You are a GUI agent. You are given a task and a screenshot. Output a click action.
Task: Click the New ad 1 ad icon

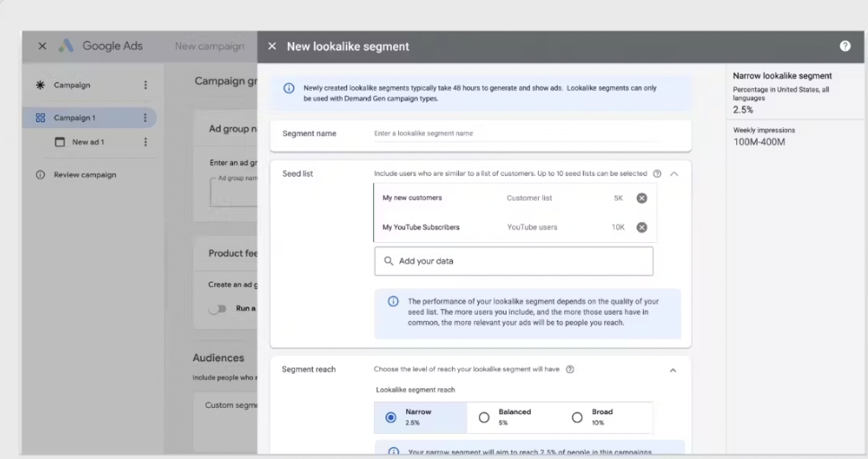[x=60, y=143]
